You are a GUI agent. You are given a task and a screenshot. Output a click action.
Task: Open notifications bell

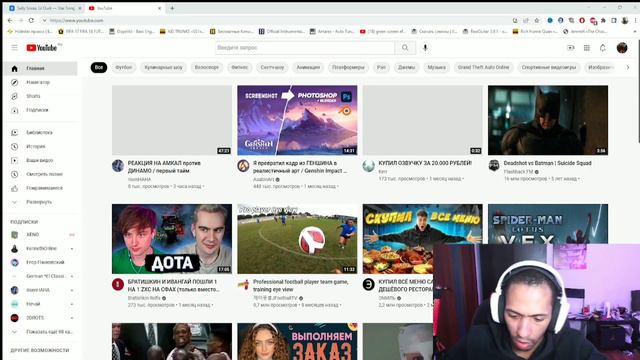[x=603, y=48]
